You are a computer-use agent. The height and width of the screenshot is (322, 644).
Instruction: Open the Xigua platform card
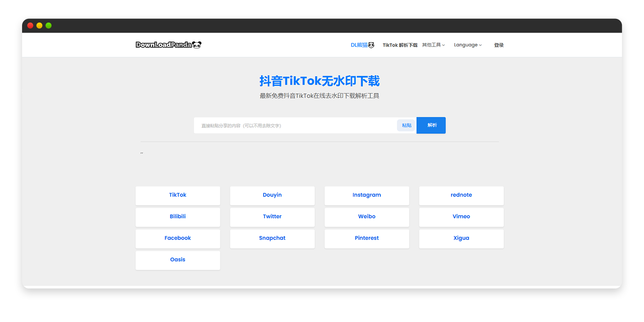coord(461,238)
